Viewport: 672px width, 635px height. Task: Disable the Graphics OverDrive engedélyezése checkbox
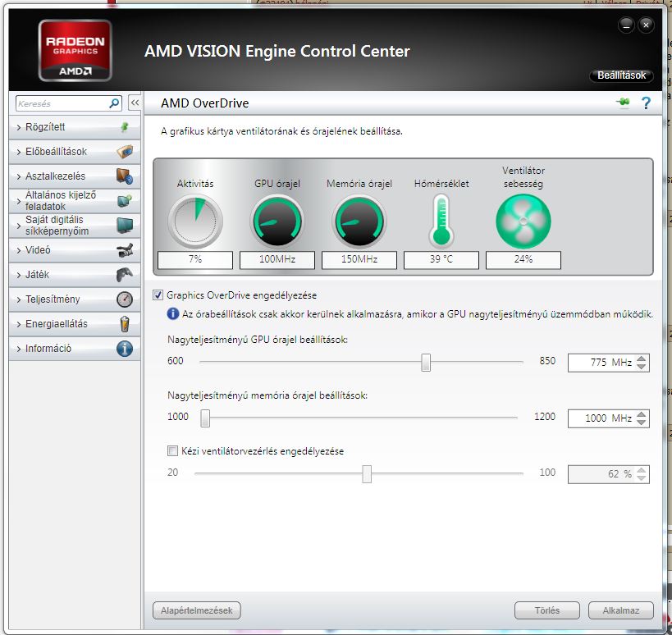tap(158, 295)
